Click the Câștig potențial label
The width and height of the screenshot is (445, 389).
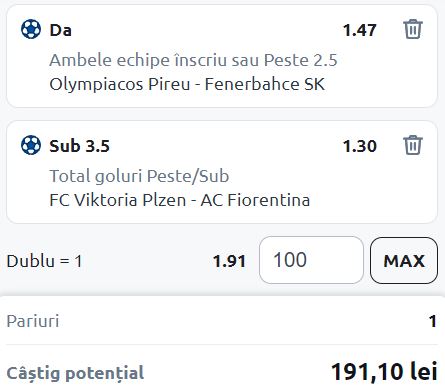point(75,373)
